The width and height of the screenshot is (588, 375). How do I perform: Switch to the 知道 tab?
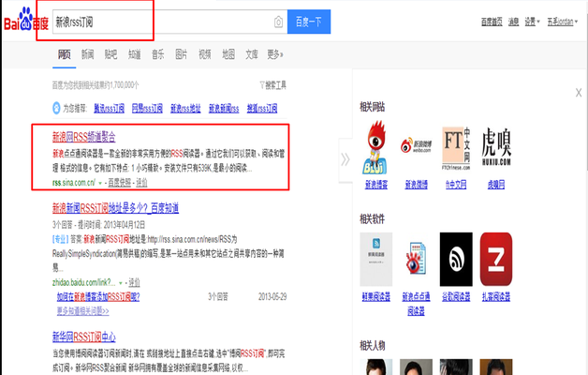[134, 54]
